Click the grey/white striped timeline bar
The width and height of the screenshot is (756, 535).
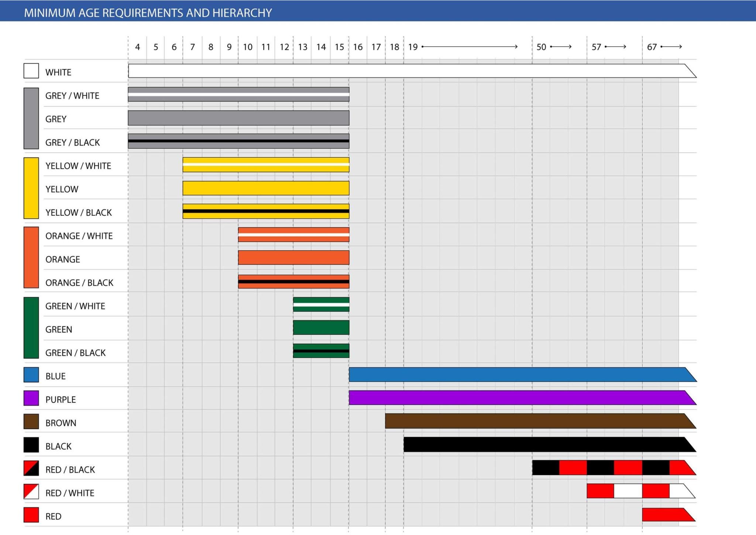point(238,94)
